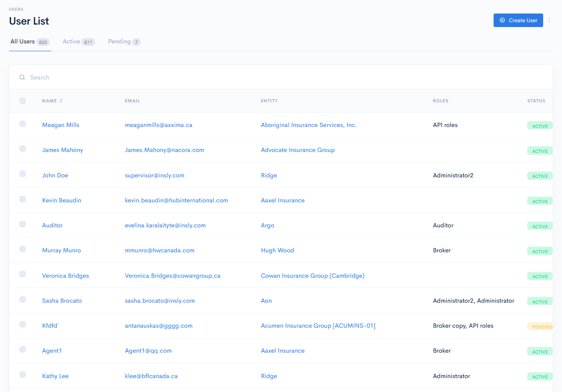
Task: Check the select-all checkbox in table header
Action: click(x=23, y=100)
